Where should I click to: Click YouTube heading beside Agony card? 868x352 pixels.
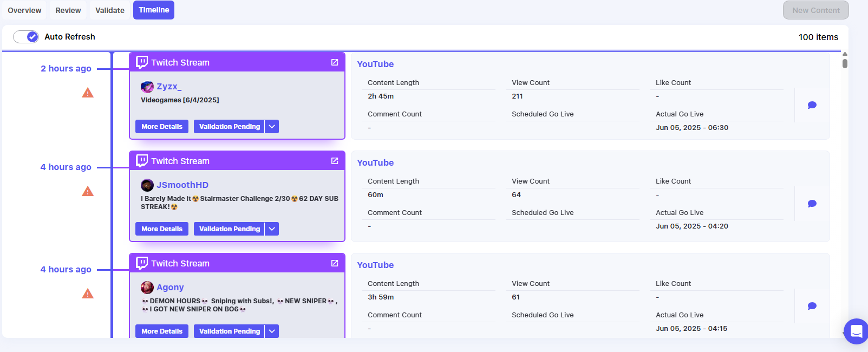(x=375, y=265)
